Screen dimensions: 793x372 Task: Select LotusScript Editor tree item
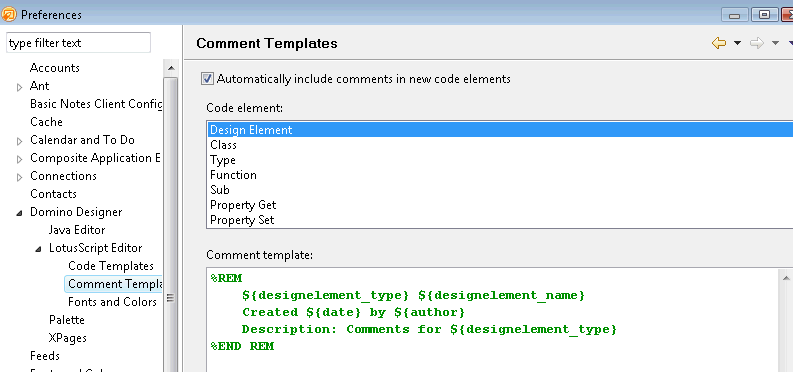click(x=96, y=248)
